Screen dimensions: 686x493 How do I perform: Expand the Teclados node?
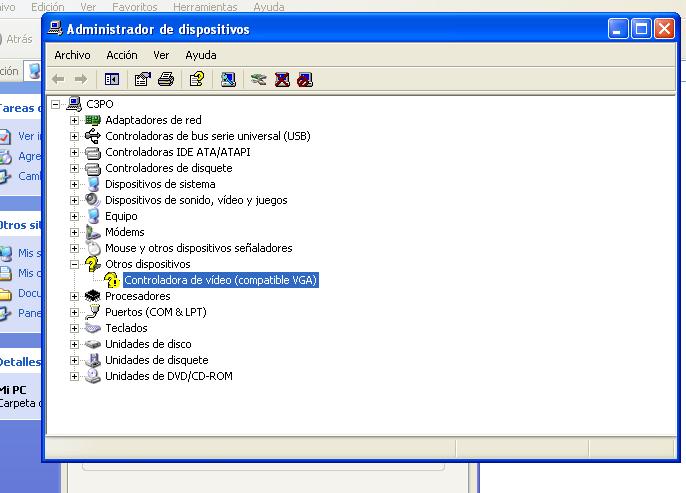coord(74,328)
